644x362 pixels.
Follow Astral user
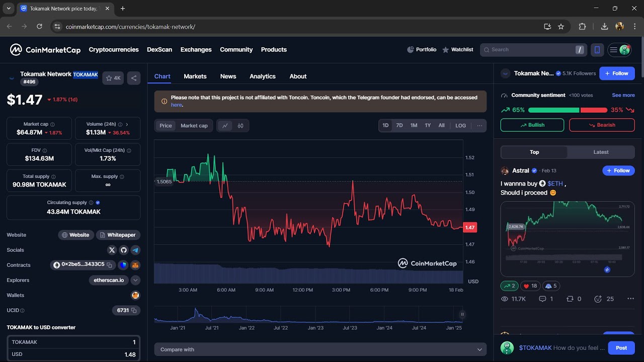618,171
